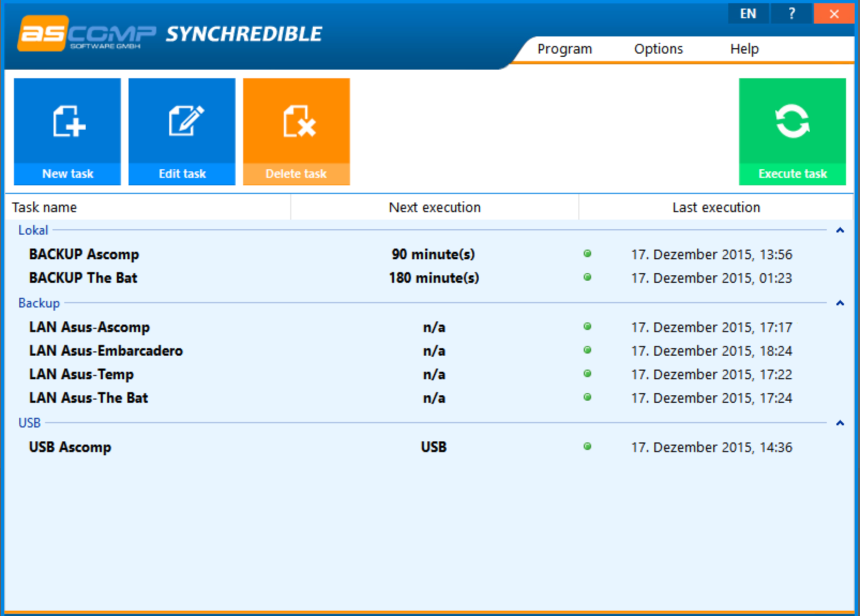860x616 pixels.
Task: Click the status dot beside BACKUP Ascomp
Action: 587,254
